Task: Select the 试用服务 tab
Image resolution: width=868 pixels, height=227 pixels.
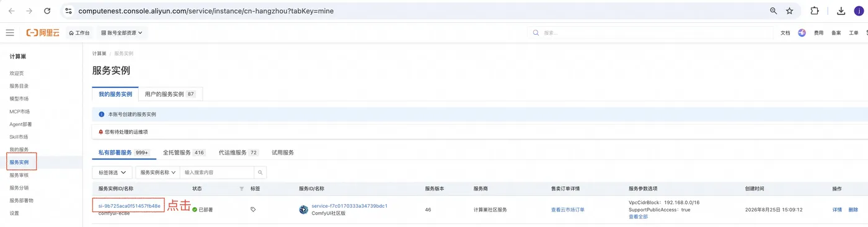Action: 283,152
